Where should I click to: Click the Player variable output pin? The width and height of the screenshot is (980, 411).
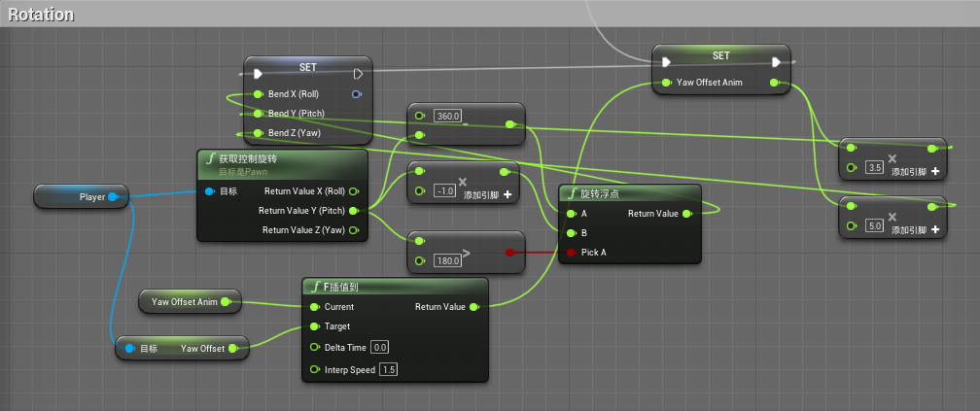pyautogui.click(x=113, y=197)
